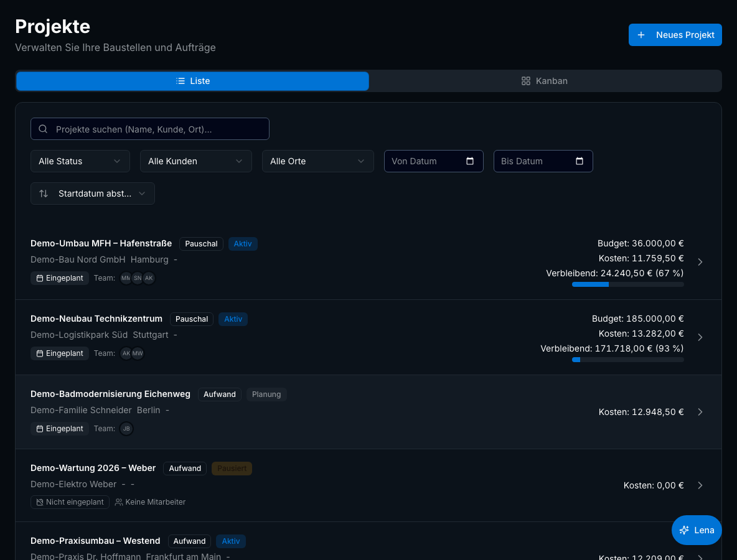Click the Hafenstraße budget progress bar

coord(627,284)
